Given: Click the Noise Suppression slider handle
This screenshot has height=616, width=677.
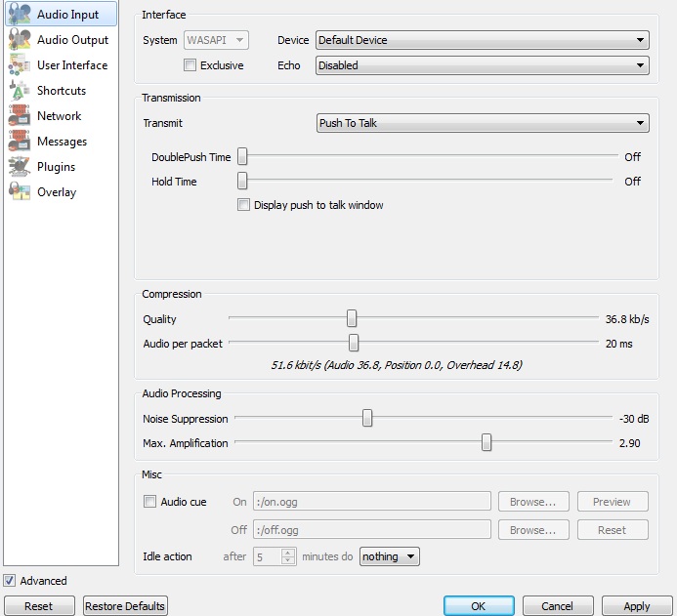Looking at the screenshot, I should [367, 419].
